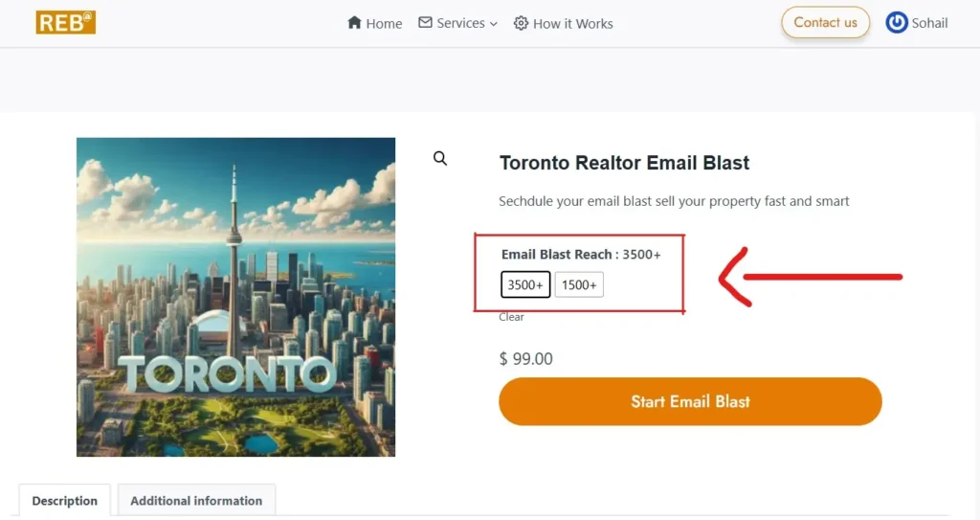Click the Services menu label
Viewport: 980px width, 520px height.
[460, 23]
